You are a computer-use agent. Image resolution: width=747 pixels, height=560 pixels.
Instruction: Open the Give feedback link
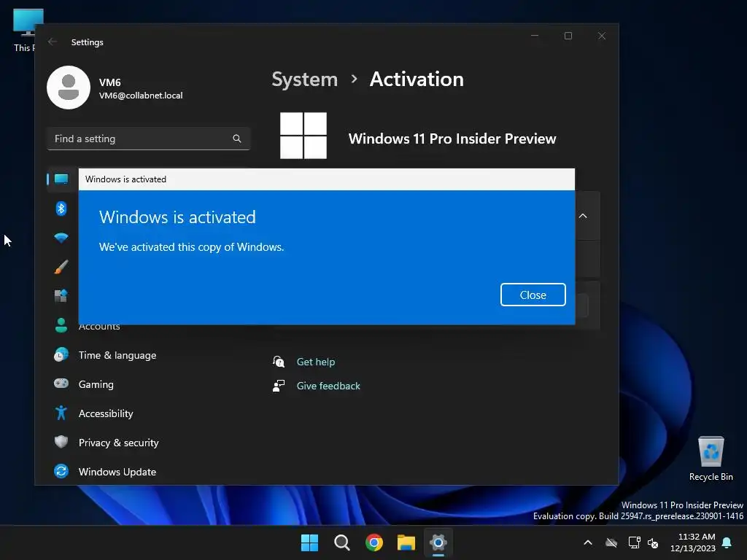pos(328,386)
